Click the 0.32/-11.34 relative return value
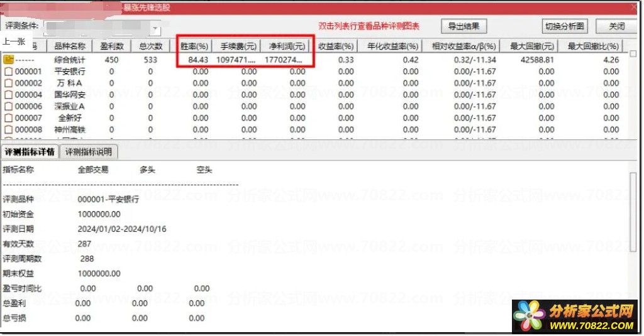Image resolution: width=644 pixels, height=336 pixels. pos(475,60)
